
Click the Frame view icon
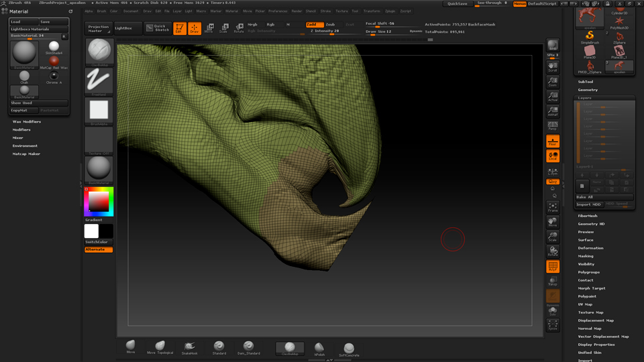(553, 207)
